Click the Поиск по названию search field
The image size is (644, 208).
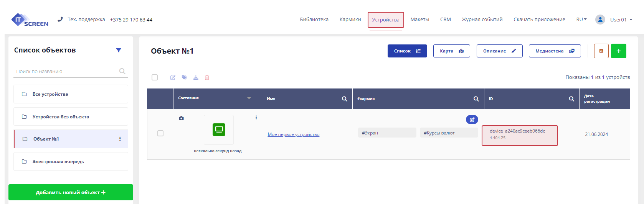point(66,71)
